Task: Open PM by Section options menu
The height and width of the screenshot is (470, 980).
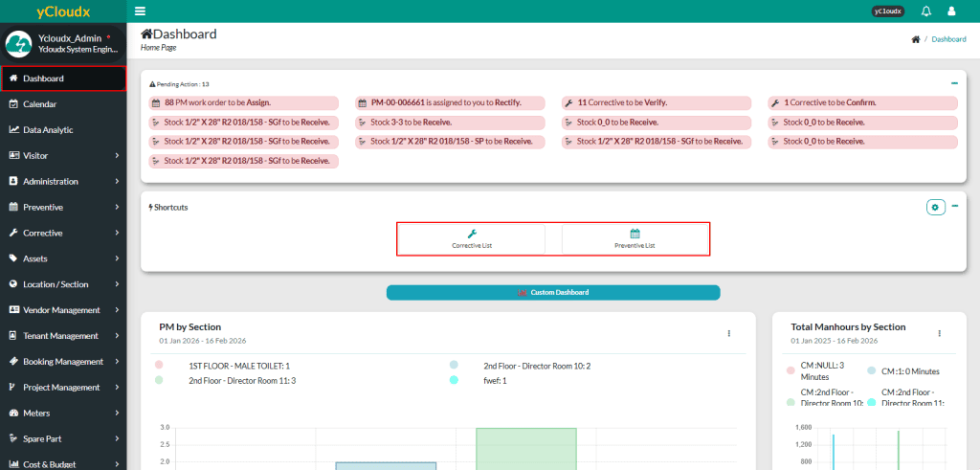Action: (729, 333)
